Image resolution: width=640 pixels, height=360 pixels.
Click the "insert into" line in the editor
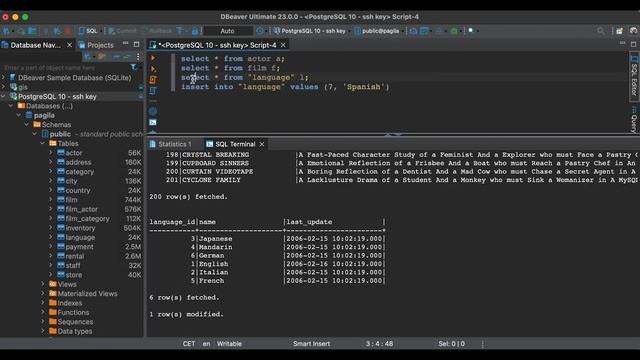click(x=285, y=87)
